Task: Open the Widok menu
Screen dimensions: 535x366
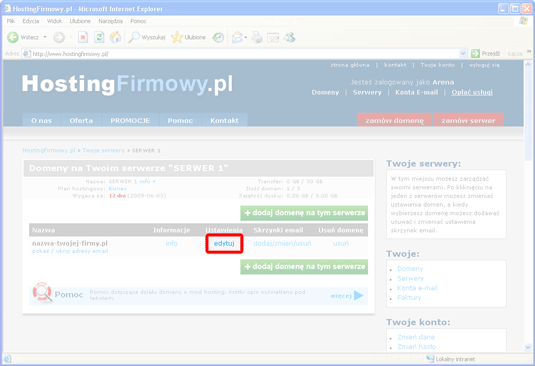Action: [54, 21]
